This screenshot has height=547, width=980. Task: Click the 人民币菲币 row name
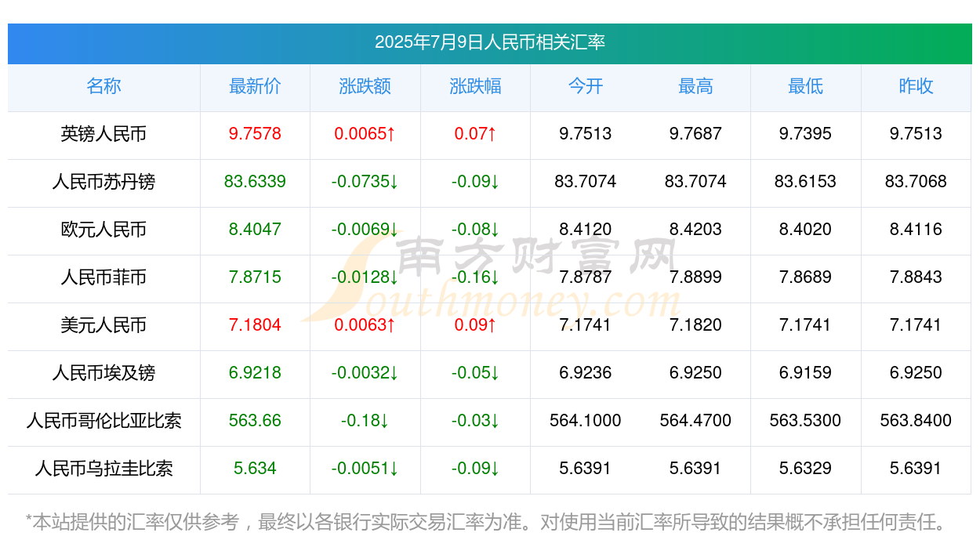(103, 277)
